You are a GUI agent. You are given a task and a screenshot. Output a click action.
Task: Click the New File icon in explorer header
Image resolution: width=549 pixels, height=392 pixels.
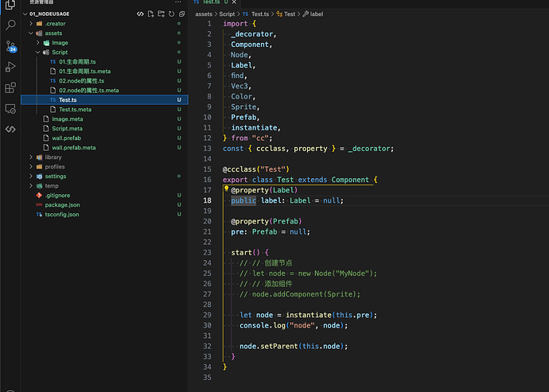pos(151,14)
